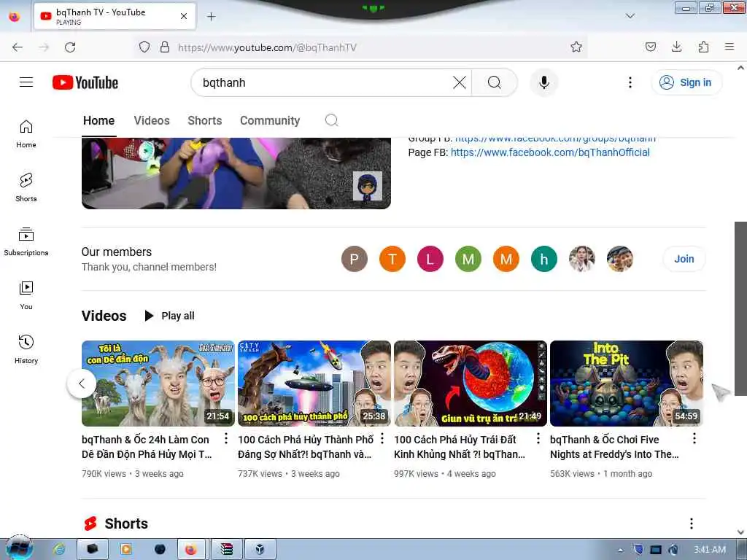747x560 pixels.
Task: Open Home in the left sidebar
Action: tap(26, 134)
